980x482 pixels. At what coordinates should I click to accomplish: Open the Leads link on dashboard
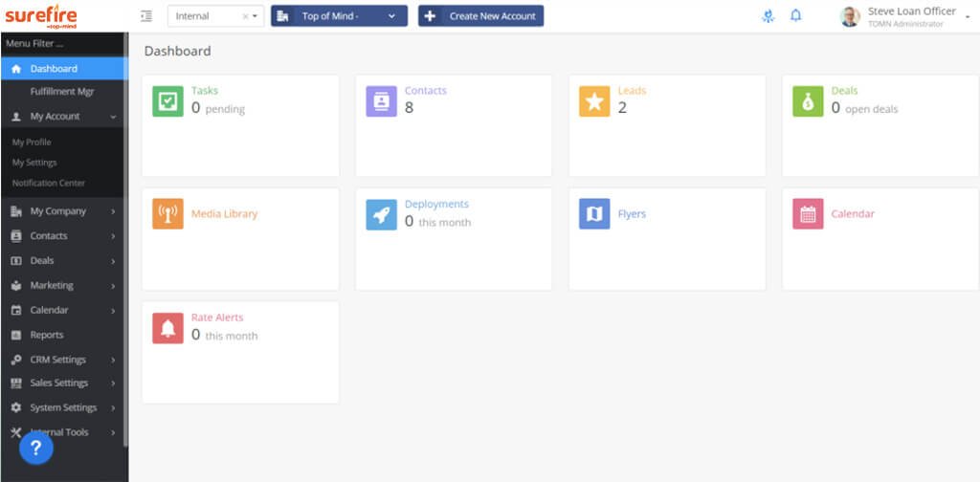point(632,91)
